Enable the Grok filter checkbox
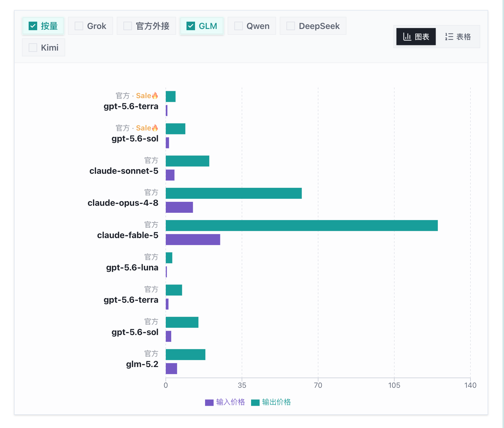 [79, 26]
